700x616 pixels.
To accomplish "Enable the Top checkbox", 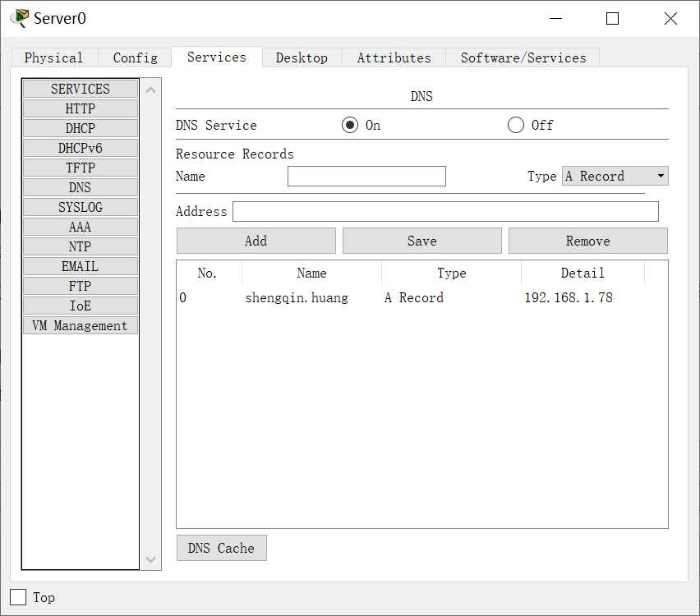I will [18, 597].
